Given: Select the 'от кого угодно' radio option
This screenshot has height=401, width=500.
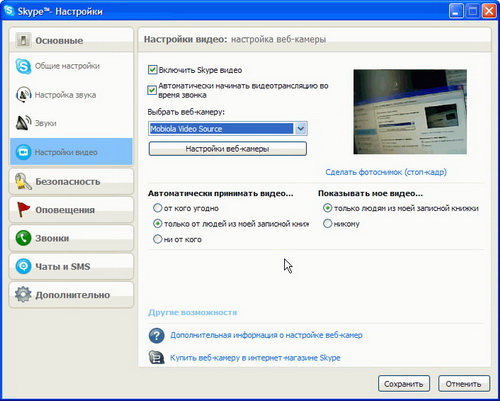Looking at the screenshot, I should [x=157, y=208].
